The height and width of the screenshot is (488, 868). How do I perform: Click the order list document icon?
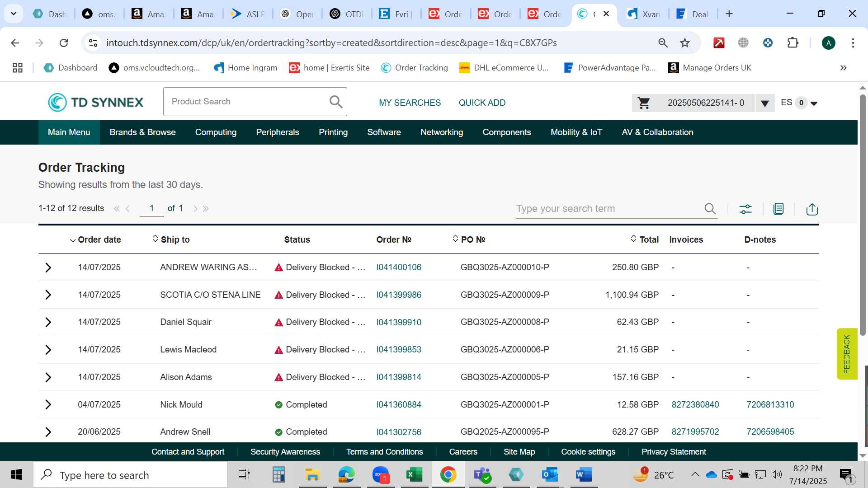point(778,209)
